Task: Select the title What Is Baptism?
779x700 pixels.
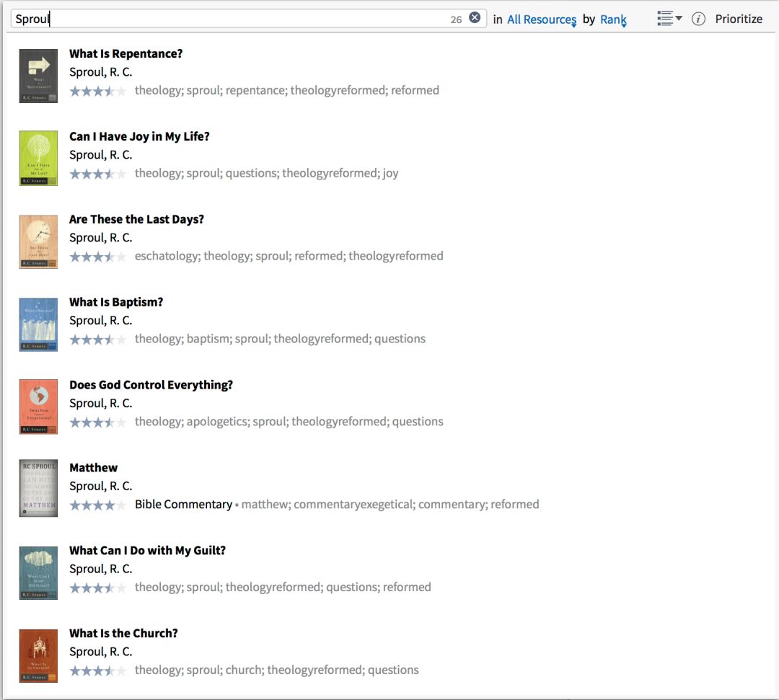Action: [116, 302]
